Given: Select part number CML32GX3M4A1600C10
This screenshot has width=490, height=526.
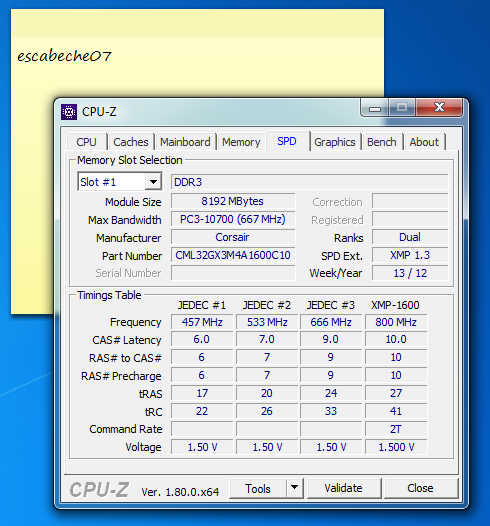Looking at the screenshot, I should (x=233, y=256).
